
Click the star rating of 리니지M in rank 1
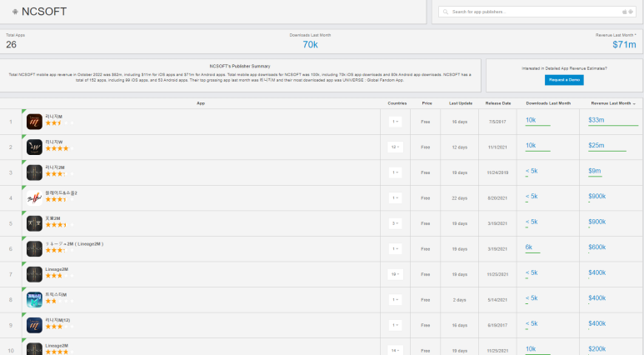(59, 122)
